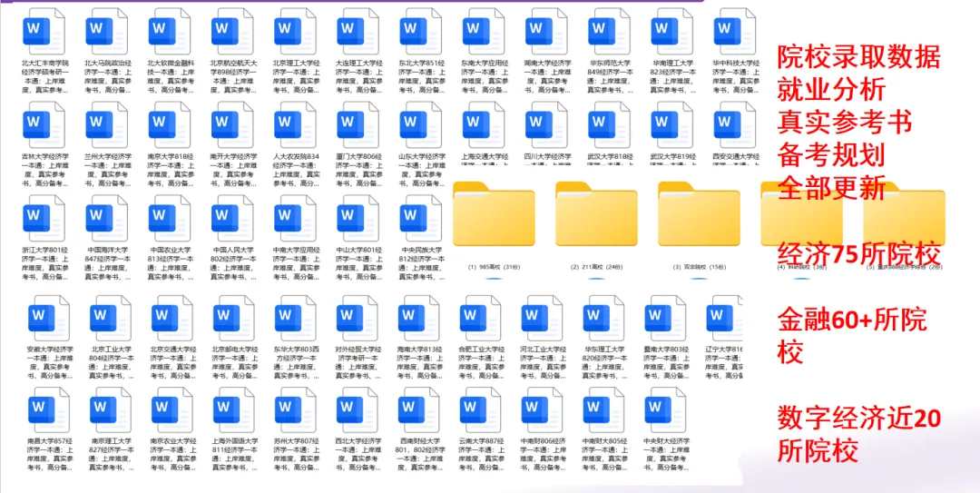Open the 浙江大学801经济学 document

tap(44, 218)
